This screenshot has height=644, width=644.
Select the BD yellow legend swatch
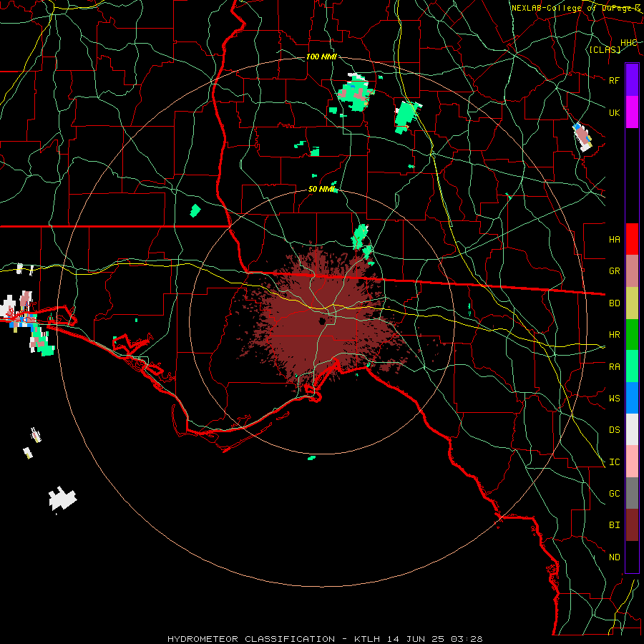632,303
